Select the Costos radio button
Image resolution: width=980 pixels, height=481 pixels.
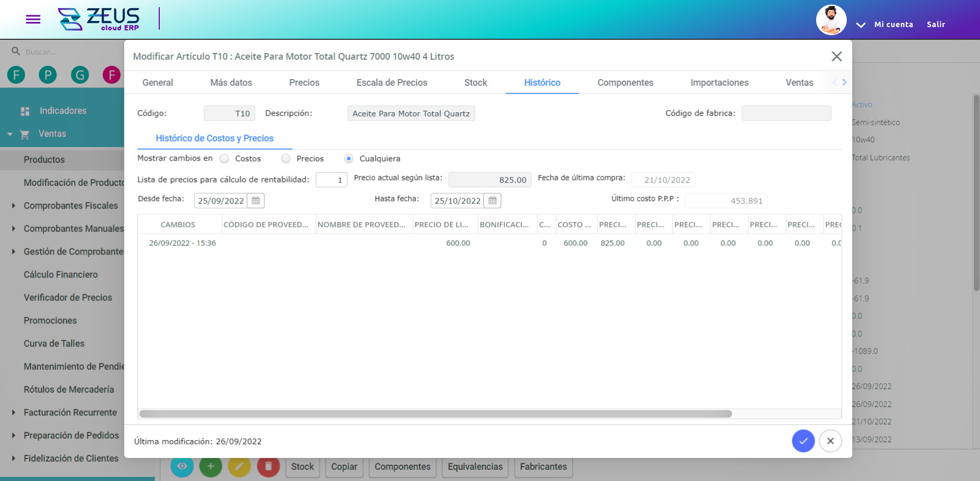225,159
